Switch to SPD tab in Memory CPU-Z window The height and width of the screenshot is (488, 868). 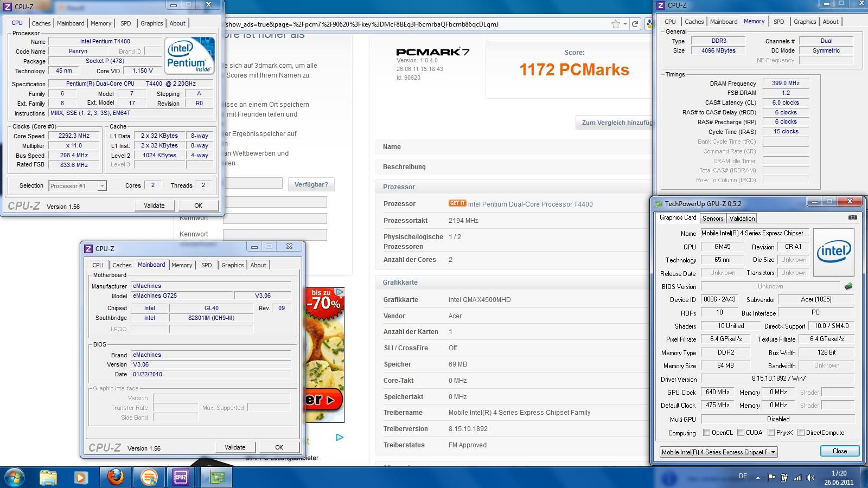(779, 22)
